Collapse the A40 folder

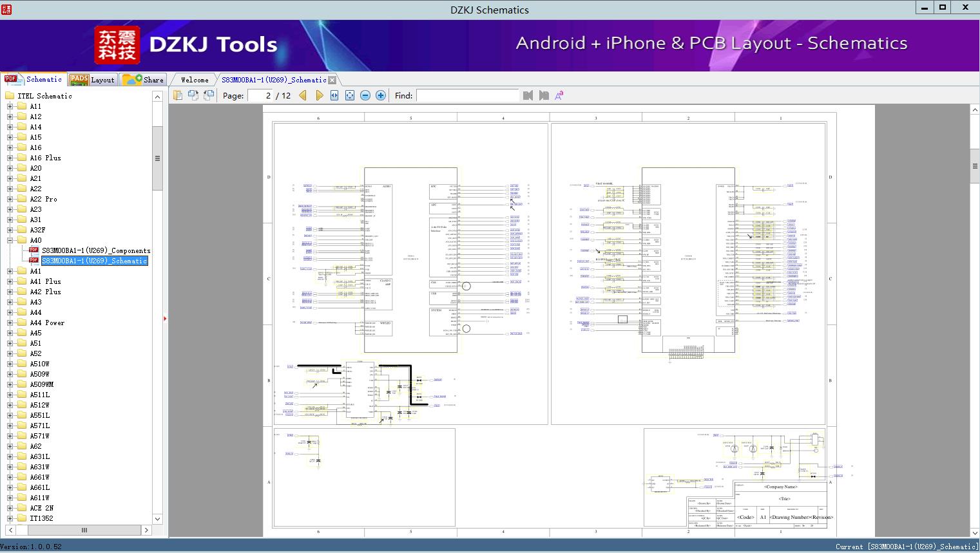[10, 240]
